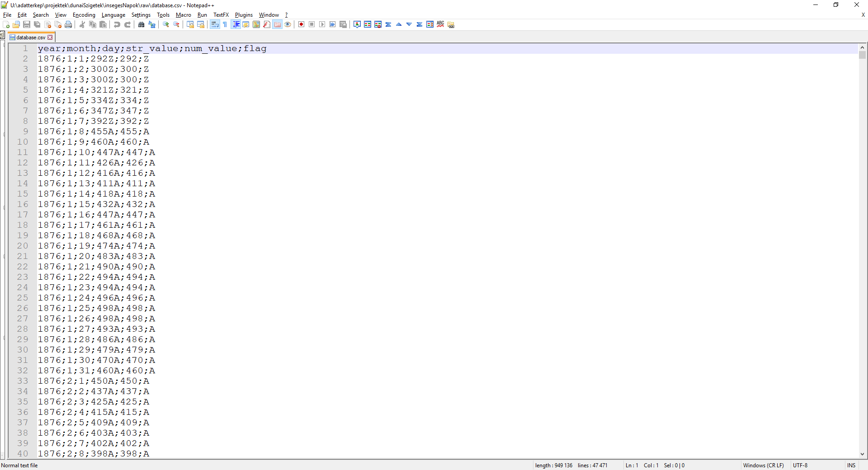This screenshot has width=868, height=470.
Task: Go to the next difference arrow
Action: coord(409,24)
